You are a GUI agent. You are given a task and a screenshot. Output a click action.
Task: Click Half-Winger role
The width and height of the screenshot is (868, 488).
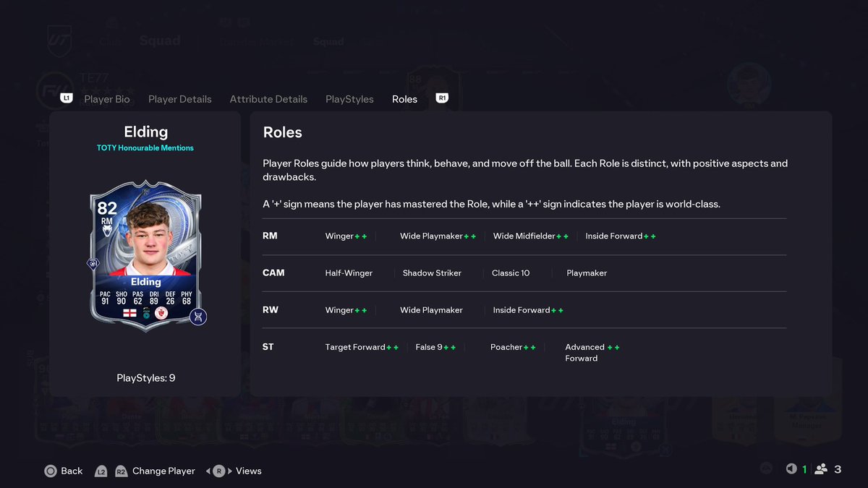pyautogui.click(x=349, y=273)
